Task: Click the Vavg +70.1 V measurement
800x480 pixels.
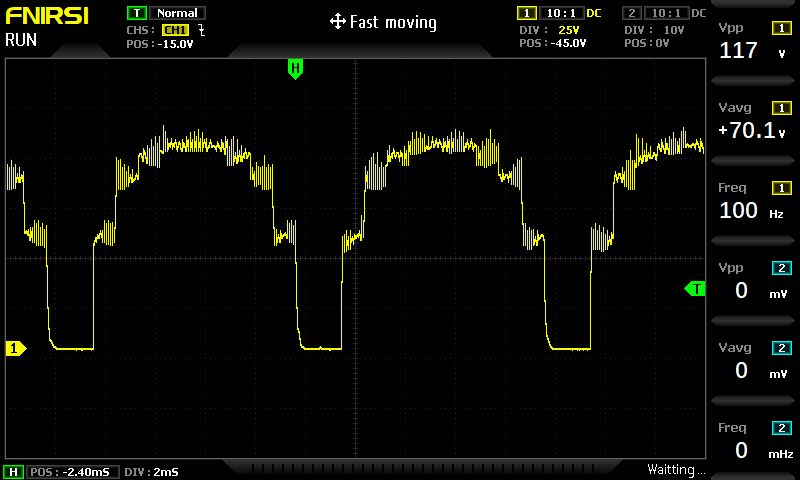Action: 752,131
